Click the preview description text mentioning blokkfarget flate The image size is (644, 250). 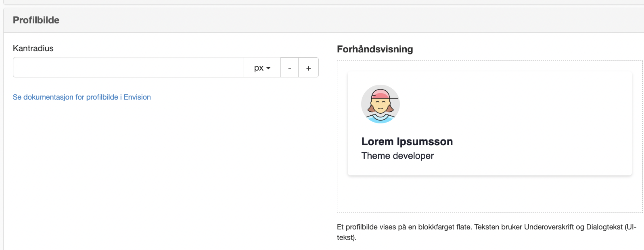coord(487,232)
